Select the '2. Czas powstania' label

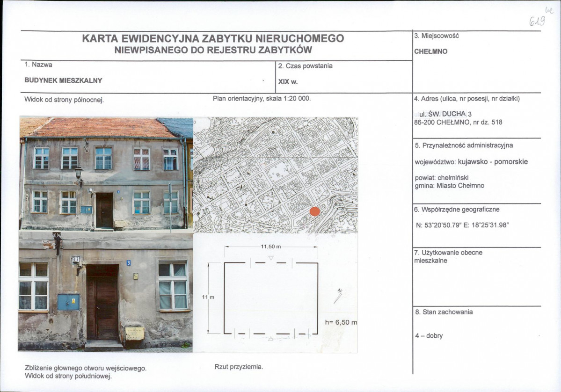[x=305, y=66]
